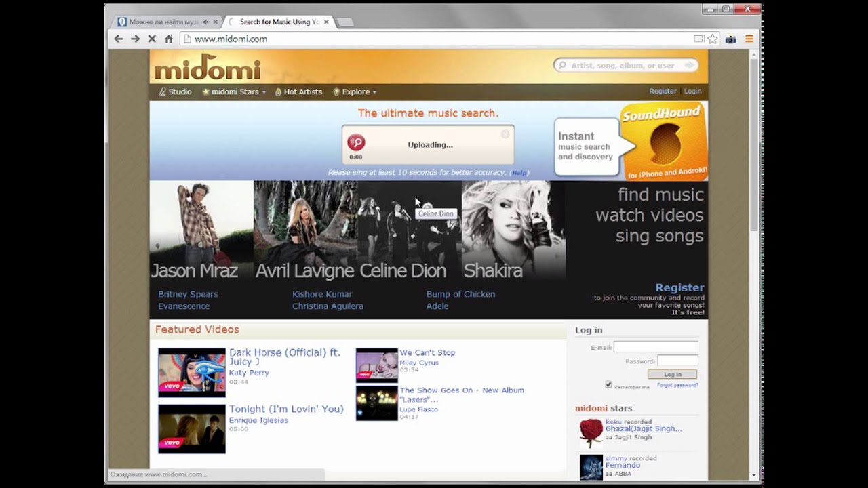The image size is (868, 488).
Task: Close the Uploading recording box
Action: pos(505,134)
